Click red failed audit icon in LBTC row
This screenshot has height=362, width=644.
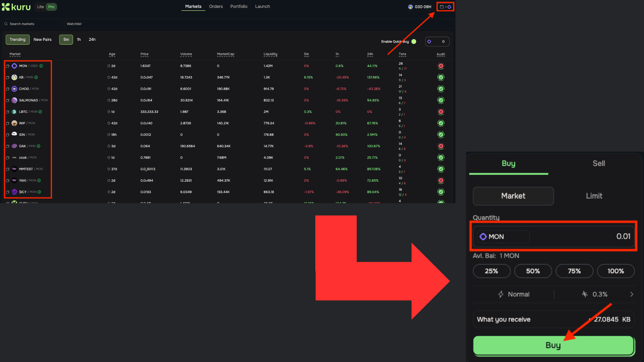point(441,112)
